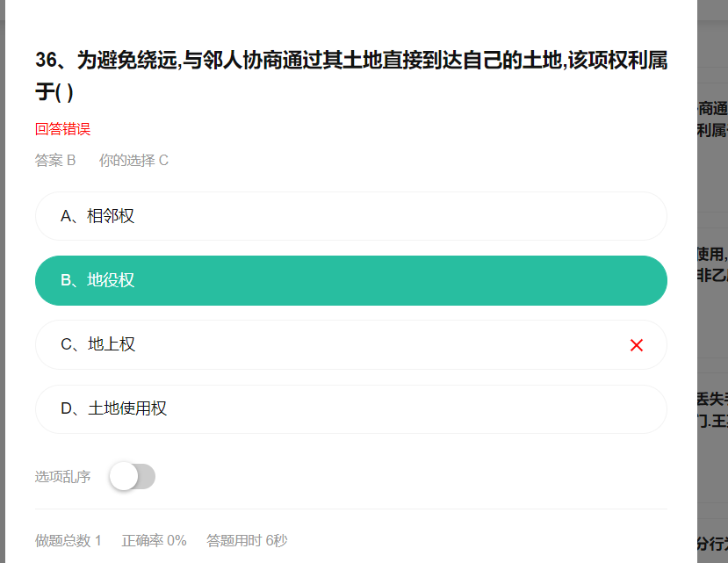
Task: Click the 正确率 0% statistic
Action: click(x=155, y=540)
